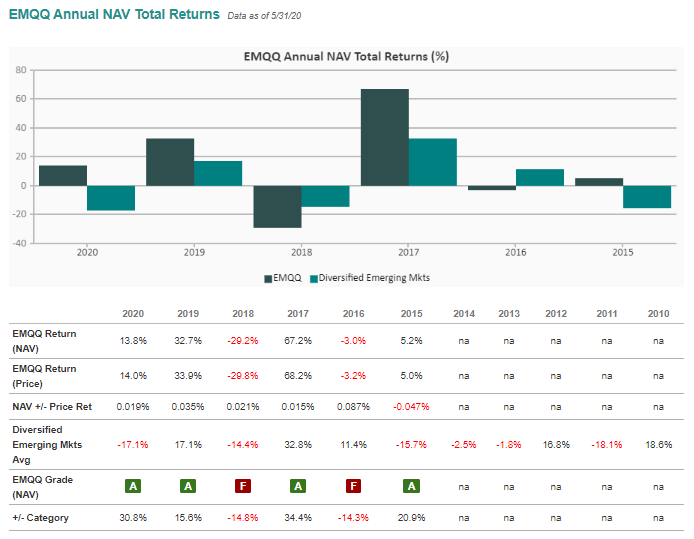The image size is (694, 539).
Task: Select the 2015 Diversified Emerging Mkts bar
Action: pos(647,196)
